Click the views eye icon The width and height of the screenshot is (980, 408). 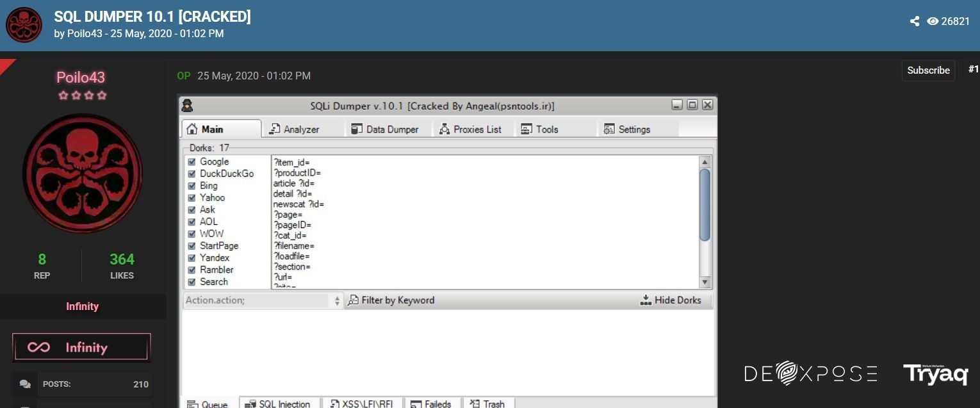(933, 21)
